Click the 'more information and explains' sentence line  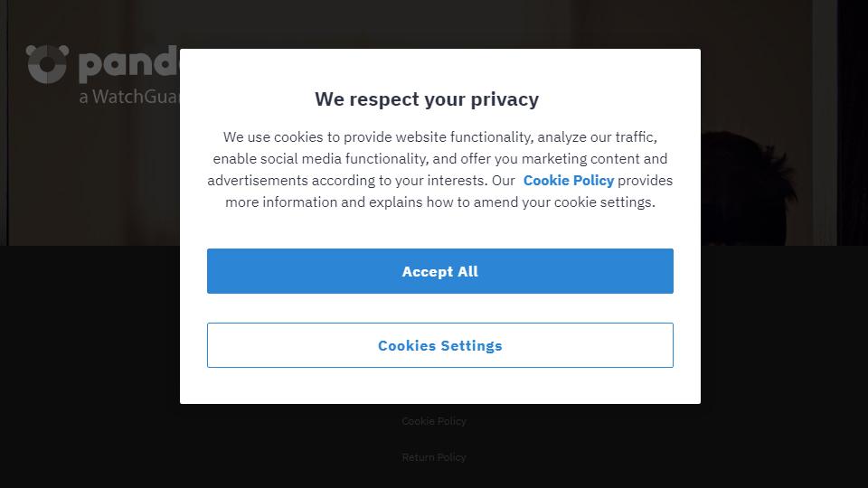point(440,202)
